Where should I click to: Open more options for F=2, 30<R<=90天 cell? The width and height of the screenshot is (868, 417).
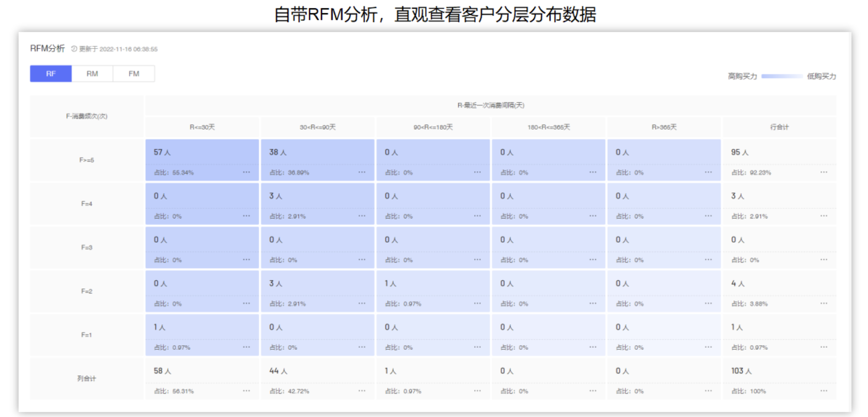tap(362, 303)
